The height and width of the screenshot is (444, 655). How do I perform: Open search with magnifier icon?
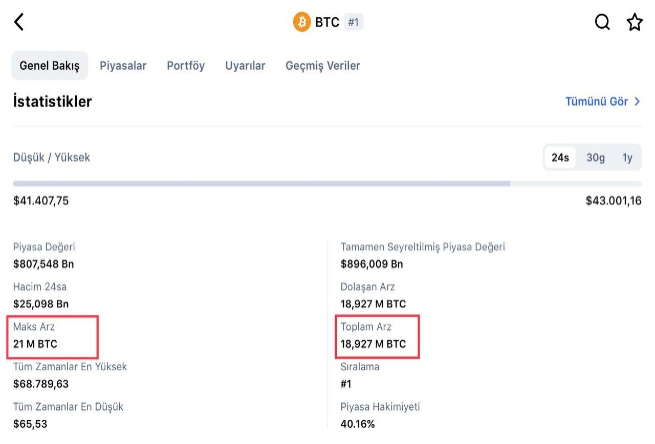pyautogui.click(x=602, y=22)
